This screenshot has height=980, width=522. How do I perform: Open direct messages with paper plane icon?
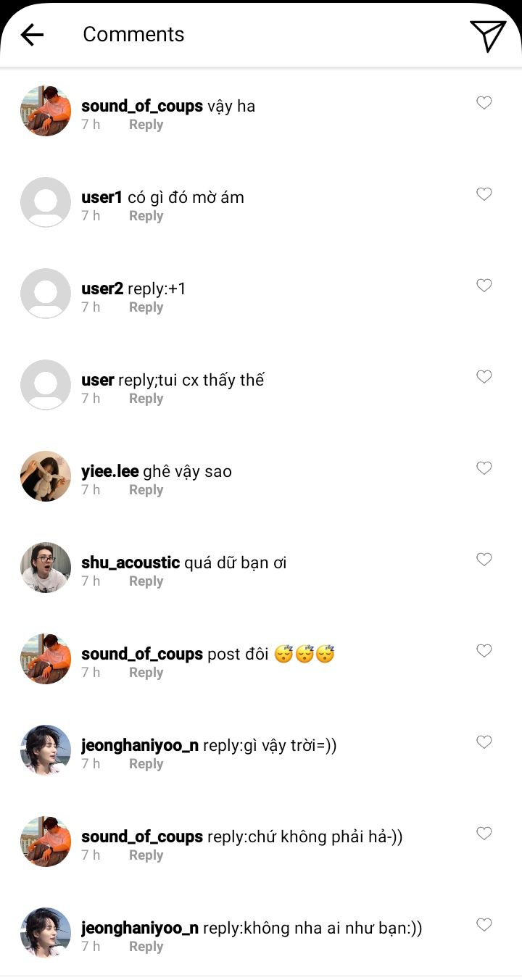point(487,35)
